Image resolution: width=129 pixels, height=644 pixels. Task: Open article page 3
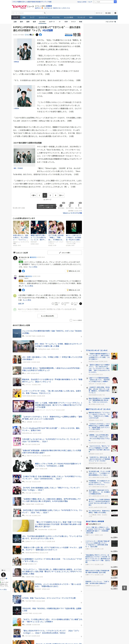coord(50,195)
